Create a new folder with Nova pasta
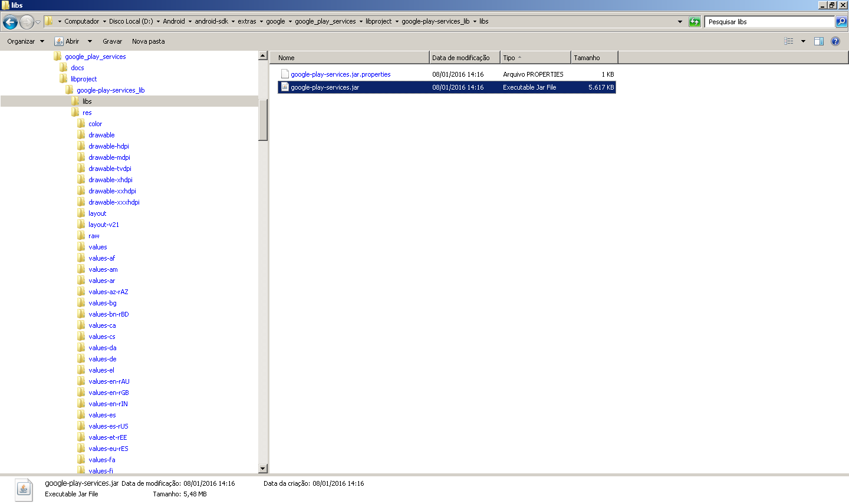Screen dimensions: 849x504 point(148,41)
